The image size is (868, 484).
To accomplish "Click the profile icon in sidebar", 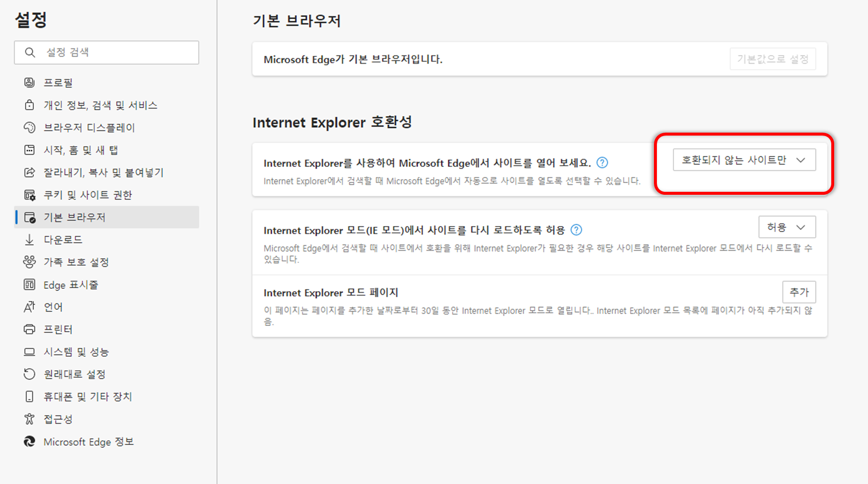I will point(29,82).
